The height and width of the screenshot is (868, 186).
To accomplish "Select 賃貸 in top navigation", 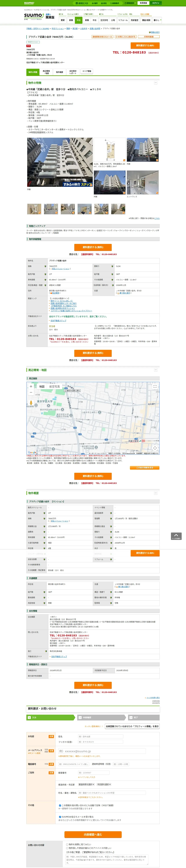I will (62, 20).
